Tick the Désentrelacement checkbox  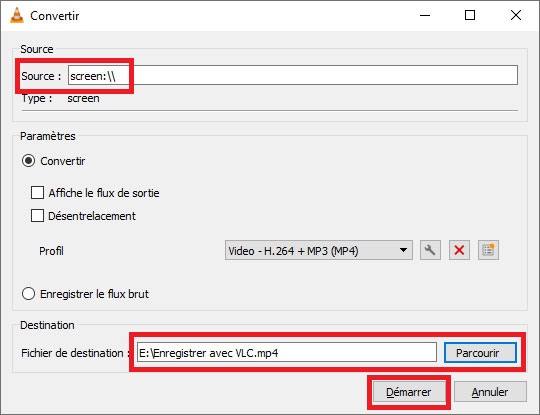tap(37, 216)
